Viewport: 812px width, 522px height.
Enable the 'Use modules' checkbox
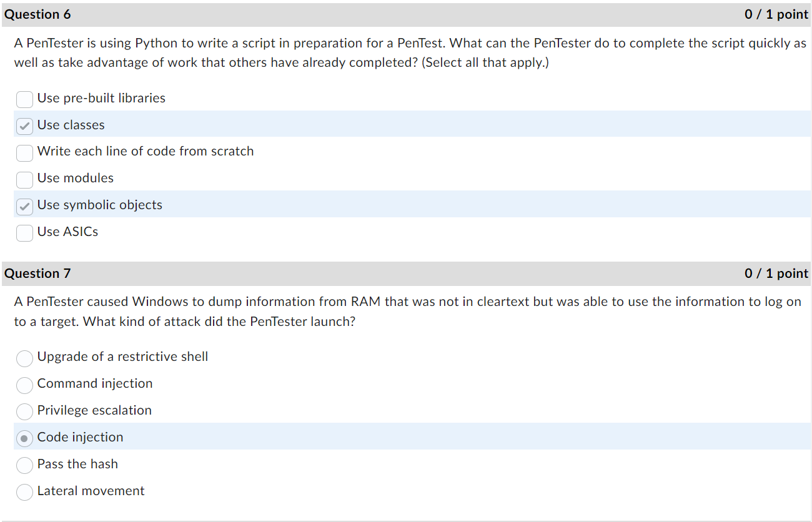(24, 179)
